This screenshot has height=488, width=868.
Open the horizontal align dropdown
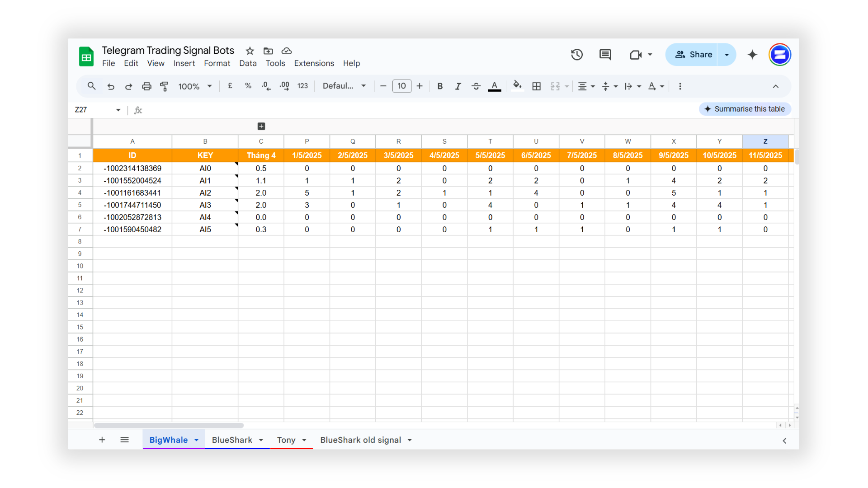(x=586, y=86)
